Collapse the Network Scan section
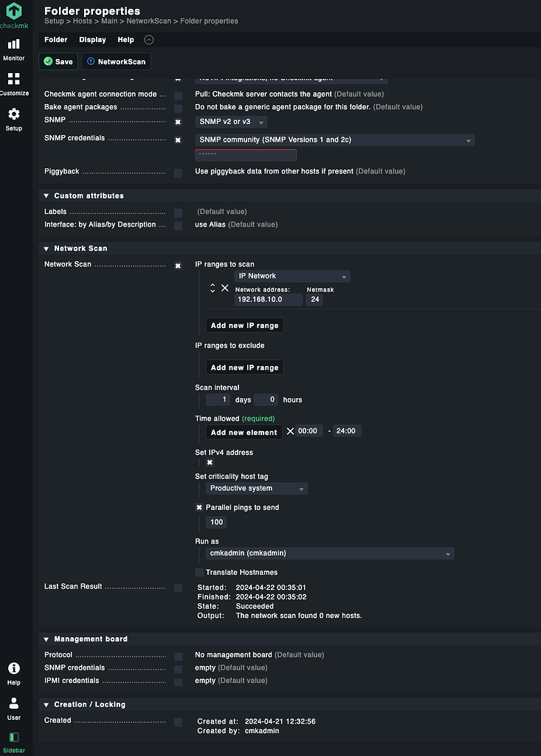This screenshot has height=756, width=541. click(45, 249)
